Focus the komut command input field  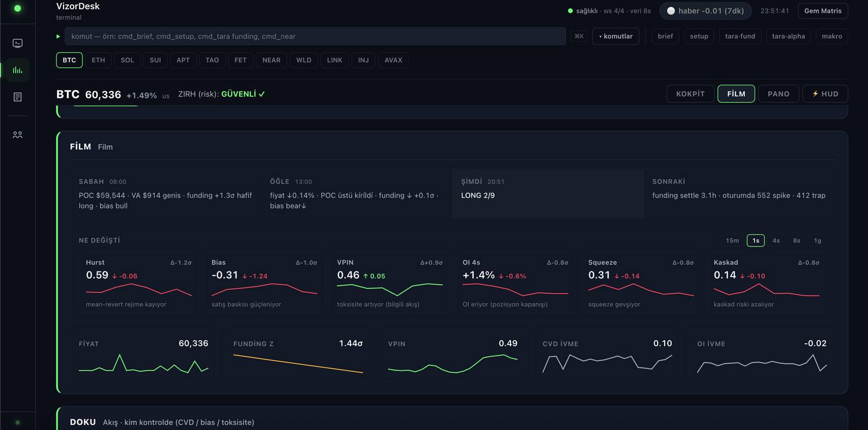pyautogui.click(x=315, y=36)
